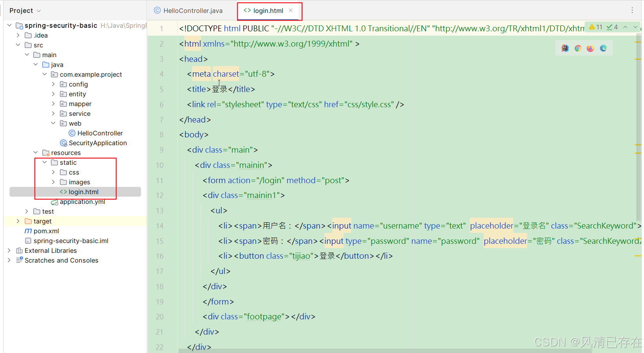
Task: Expand the mapper package
Action: pyautogui.click(x=53, y=104)
